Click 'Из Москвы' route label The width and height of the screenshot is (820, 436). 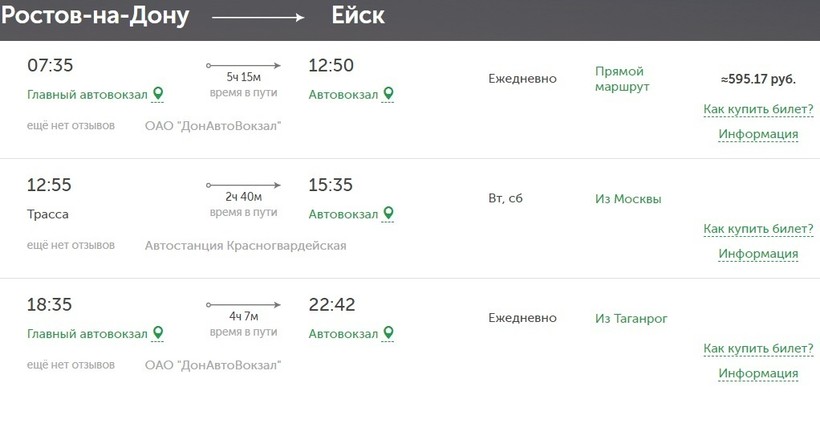pos(628,198)
